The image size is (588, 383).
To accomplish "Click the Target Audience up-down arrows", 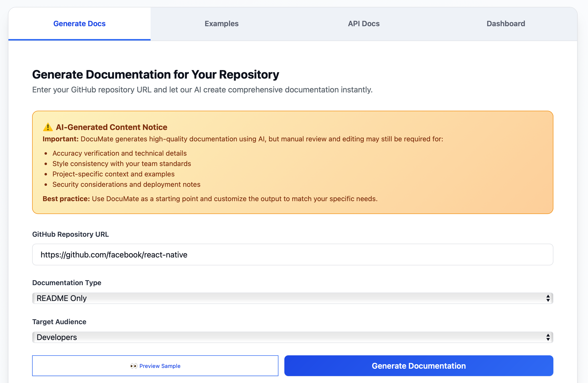I will [548, 337].
